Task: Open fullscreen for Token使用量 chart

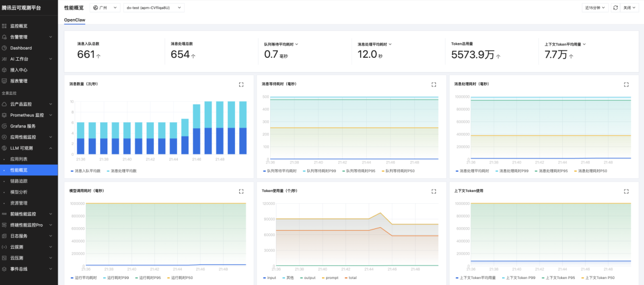Action: click(434, 191)
